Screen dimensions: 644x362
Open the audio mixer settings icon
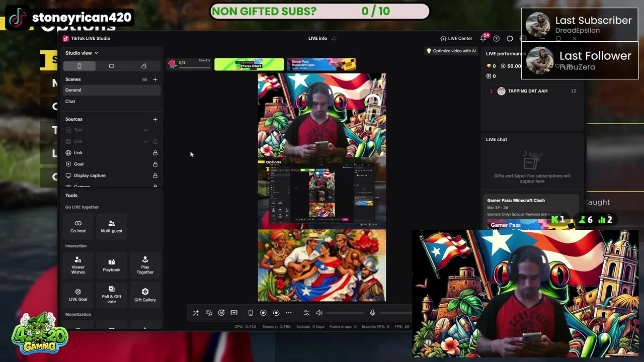click(x=306, y=313)
